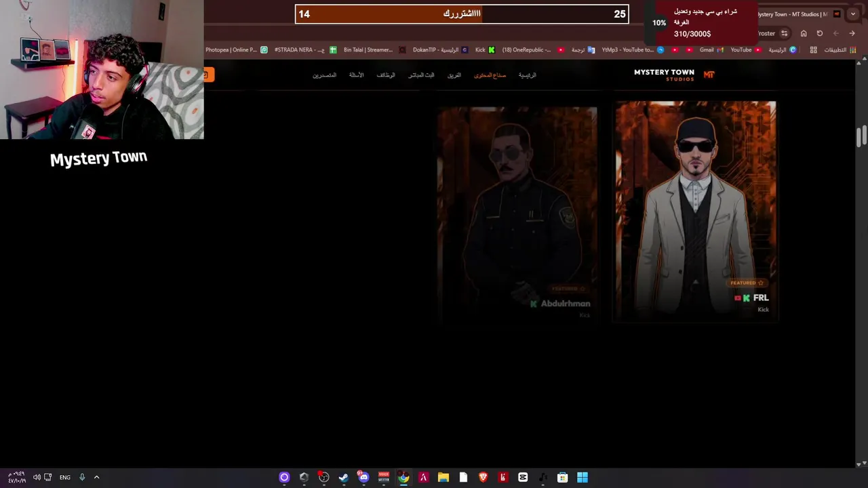Open the STRADA NERA bookmark
Screen dimensions: 868x488
[x=305, y=49]
